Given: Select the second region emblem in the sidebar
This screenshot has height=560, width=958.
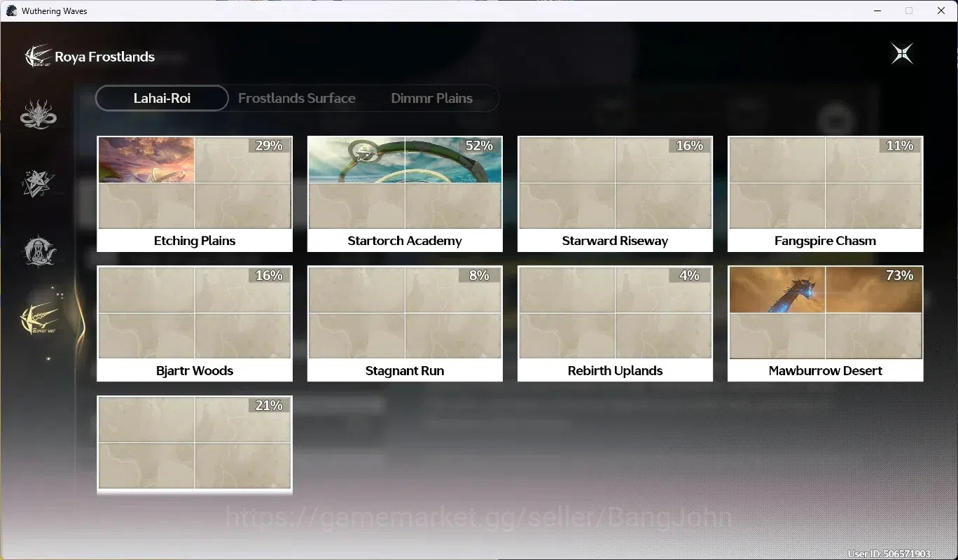Looking at the screenshot, I should pos(38,183).
